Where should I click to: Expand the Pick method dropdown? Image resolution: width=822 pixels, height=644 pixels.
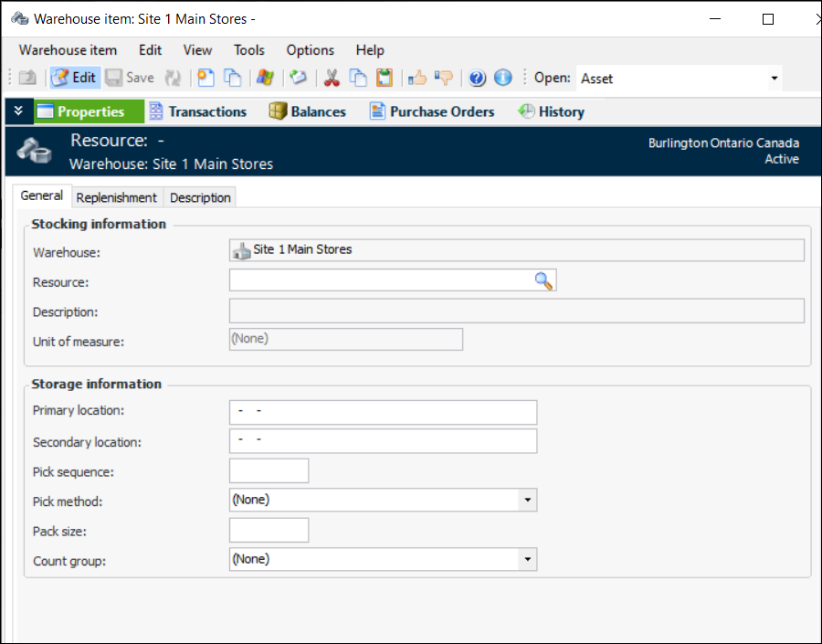click(x=527, y=500)
